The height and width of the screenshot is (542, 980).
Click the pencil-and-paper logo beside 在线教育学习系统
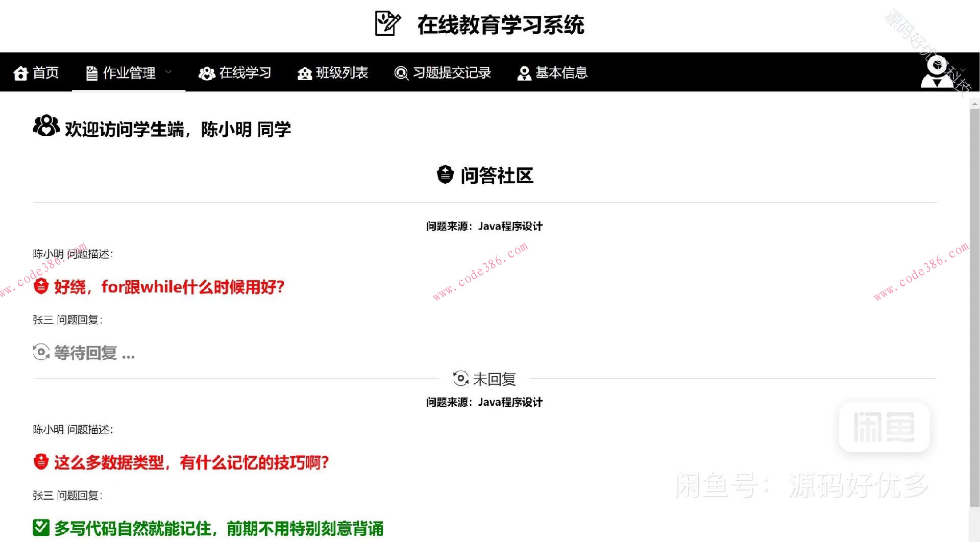point(387,24)
